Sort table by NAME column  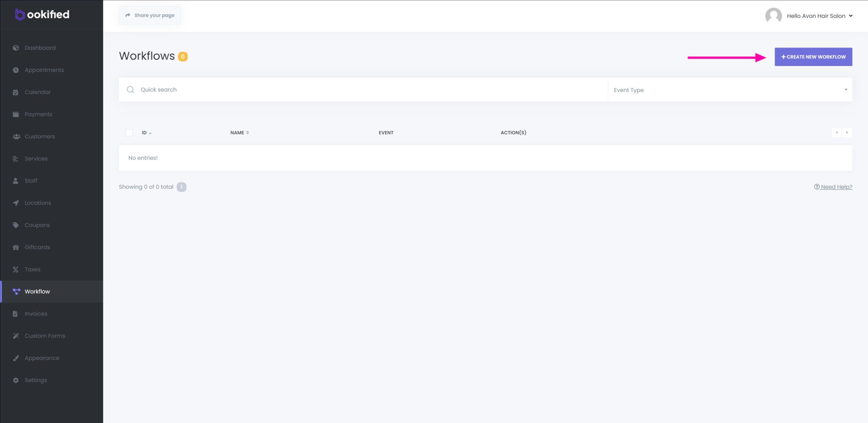pos(240,133)
